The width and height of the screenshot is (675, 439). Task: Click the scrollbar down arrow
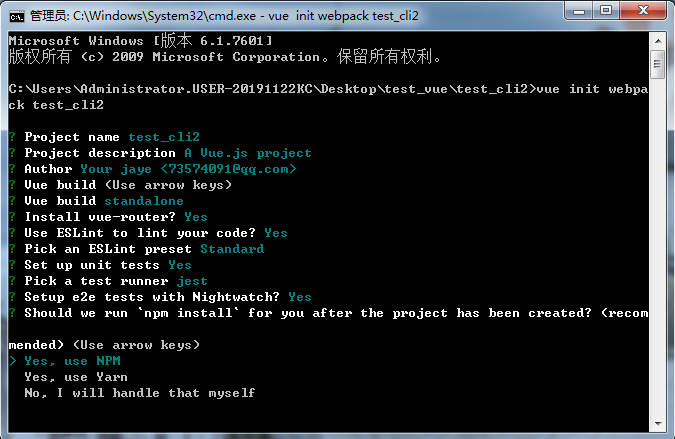point(658,424)
